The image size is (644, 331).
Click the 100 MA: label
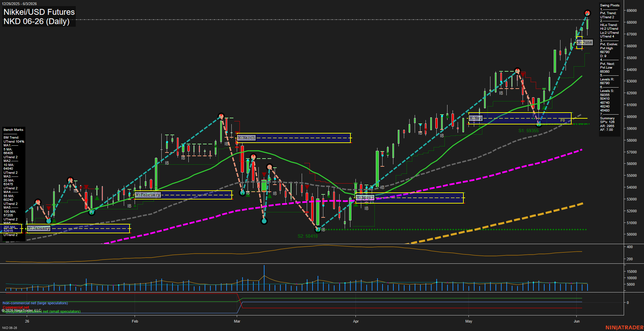click(x=9, y=212)
